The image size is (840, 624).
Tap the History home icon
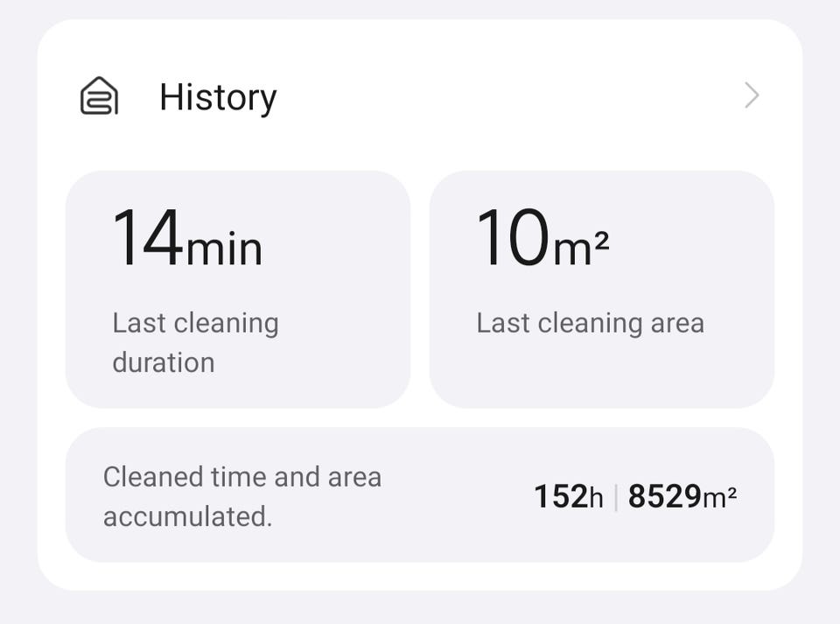coord(99,96)
